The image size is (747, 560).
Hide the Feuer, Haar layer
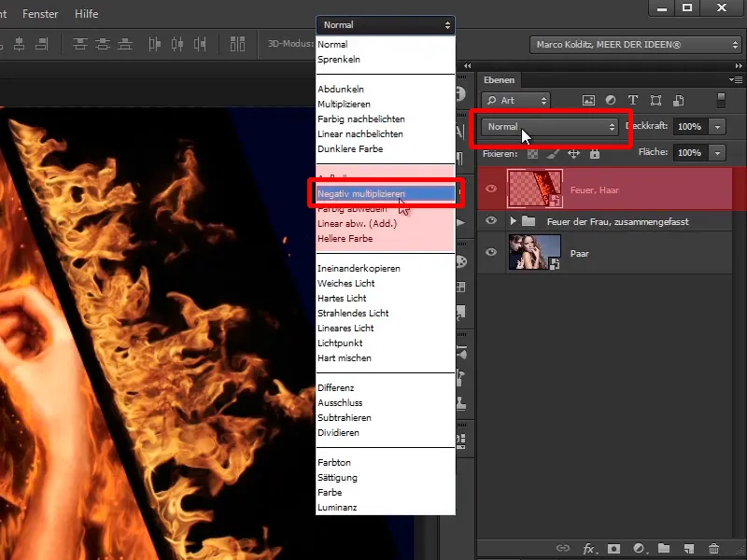[491, 189]
